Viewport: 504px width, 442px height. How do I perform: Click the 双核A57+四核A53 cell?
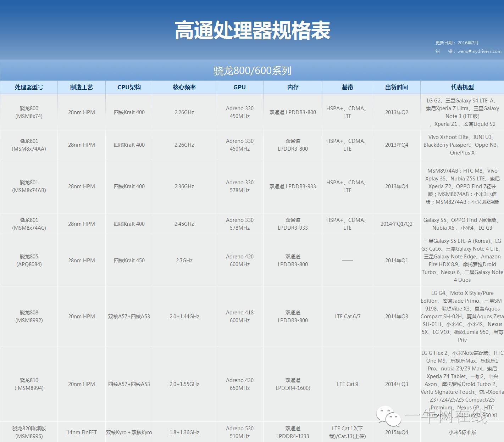point(129,317)
